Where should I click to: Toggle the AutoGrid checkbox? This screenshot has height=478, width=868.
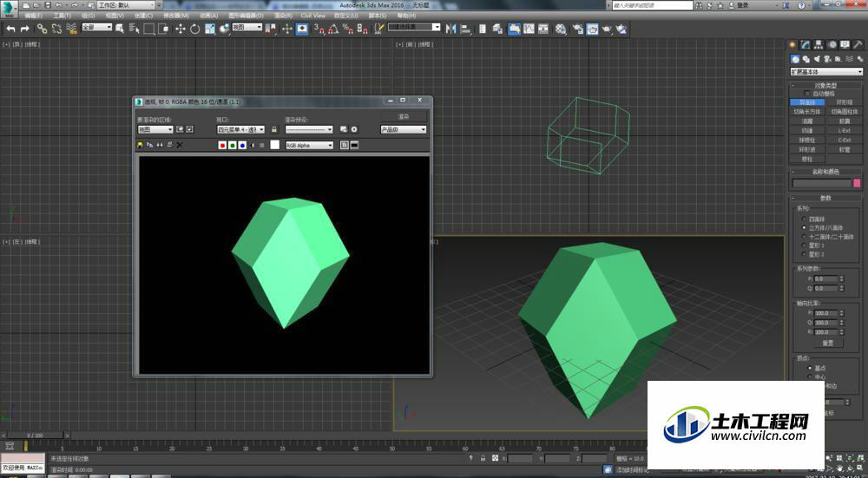(x=806, y=94)
